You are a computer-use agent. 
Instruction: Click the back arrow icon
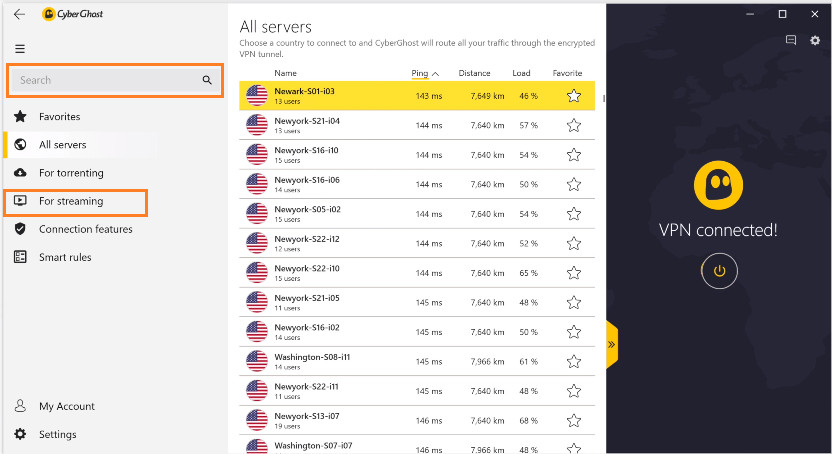pyautogui.click(x=20, y=14)
